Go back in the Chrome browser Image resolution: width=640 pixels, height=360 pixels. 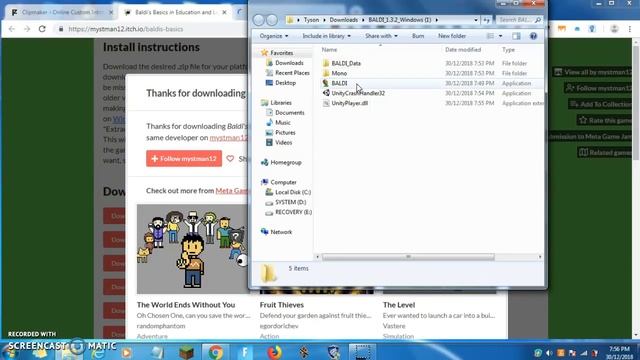(x=11, y=29)
